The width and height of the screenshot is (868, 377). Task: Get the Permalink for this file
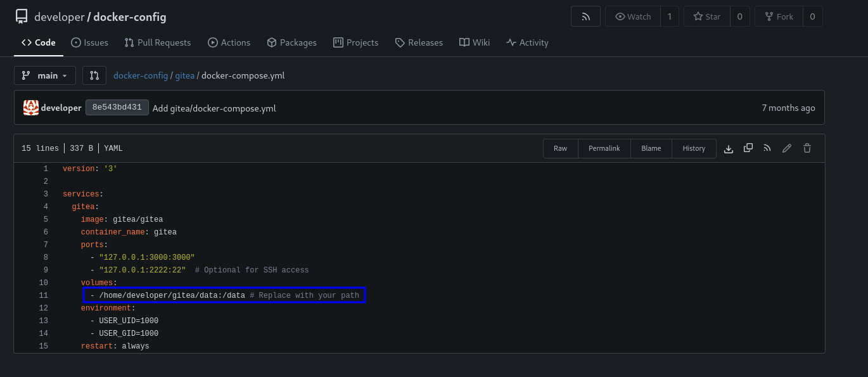[604, 148]
